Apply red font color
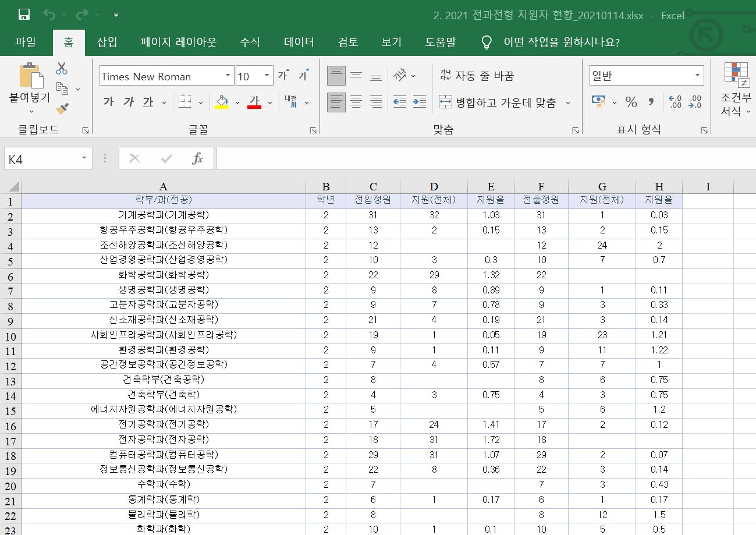The image size is (756, 535). point(254,102)
